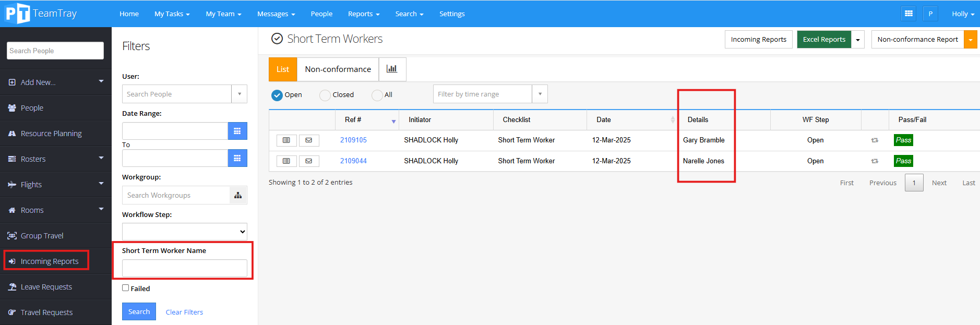980x325 pixels.
Task: Click the Resource Planning road icon
Action: pos(12,134)
